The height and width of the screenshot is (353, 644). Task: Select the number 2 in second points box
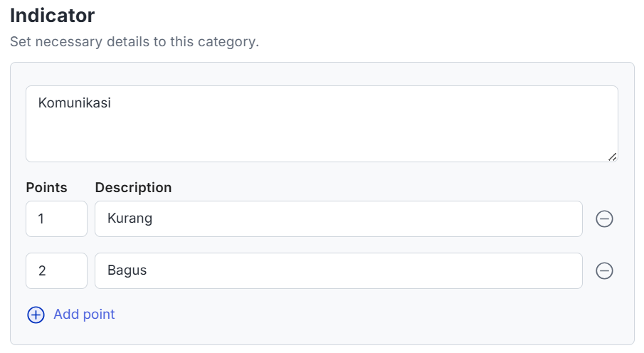tap(42, 271)
